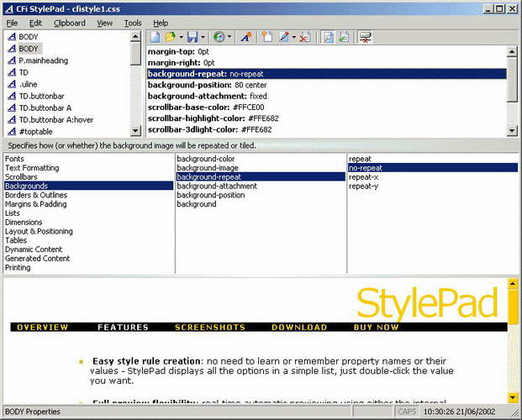The width and height of the screenshot is (522, 420).
Task: Click the network disconnect icon
Action: [365, 37]
